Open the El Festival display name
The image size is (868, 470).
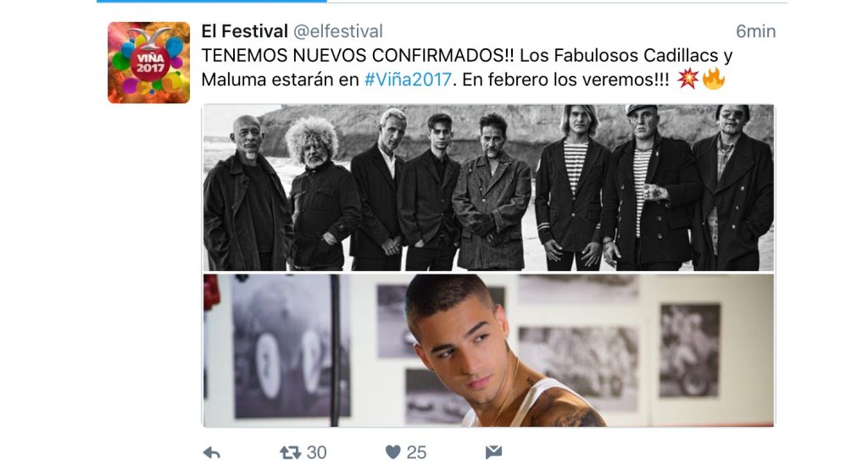pos(245,31)
